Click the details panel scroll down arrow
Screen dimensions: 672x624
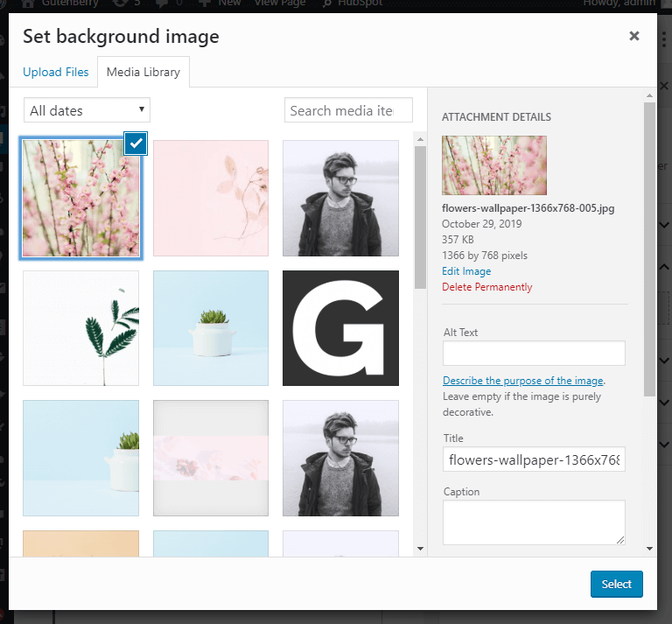pyautogui.click(x=650, y=549)
